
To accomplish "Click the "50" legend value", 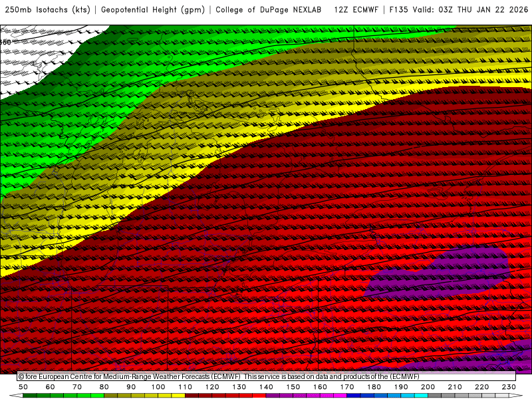I will (x=23, y=387).
